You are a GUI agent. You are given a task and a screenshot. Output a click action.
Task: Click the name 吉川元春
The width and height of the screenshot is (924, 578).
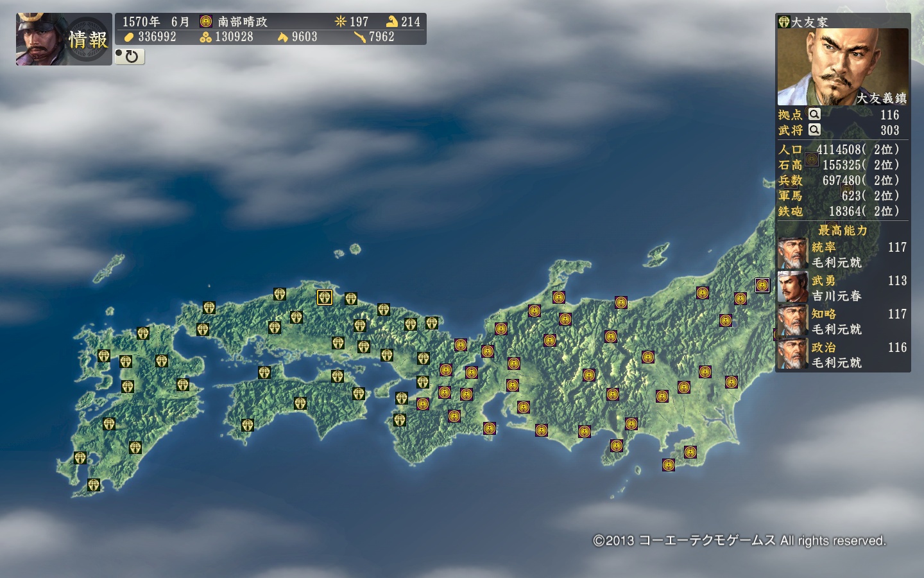(x=837, y=296)
